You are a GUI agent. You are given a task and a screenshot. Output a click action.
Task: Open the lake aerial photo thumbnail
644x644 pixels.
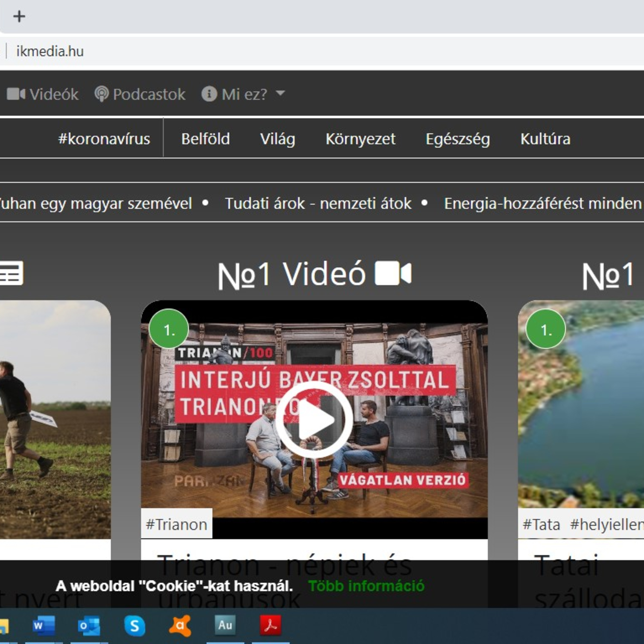click(581, 404)
